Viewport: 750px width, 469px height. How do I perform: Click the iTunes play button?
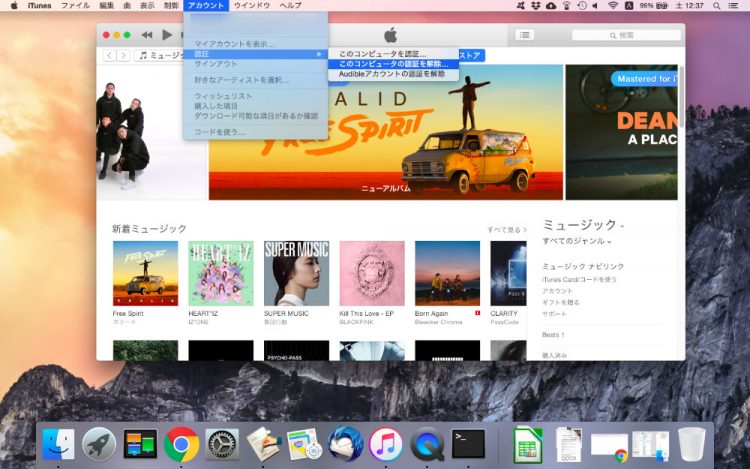point(167,35)
